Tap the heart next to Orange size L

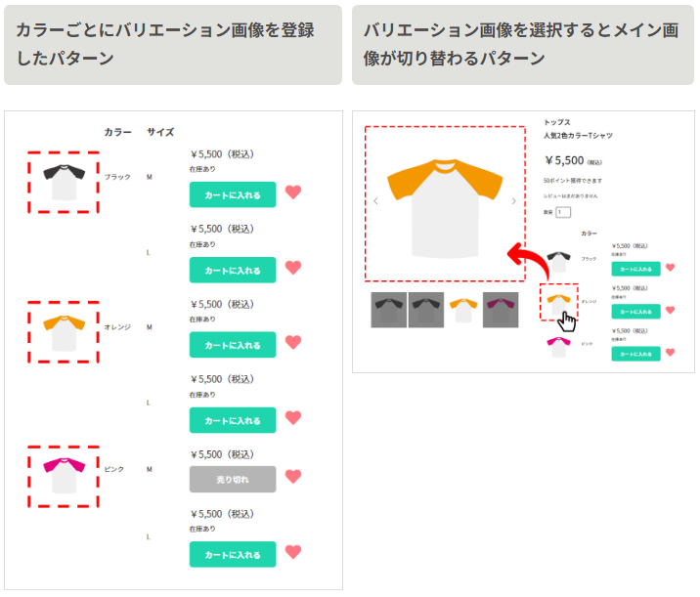293,418
